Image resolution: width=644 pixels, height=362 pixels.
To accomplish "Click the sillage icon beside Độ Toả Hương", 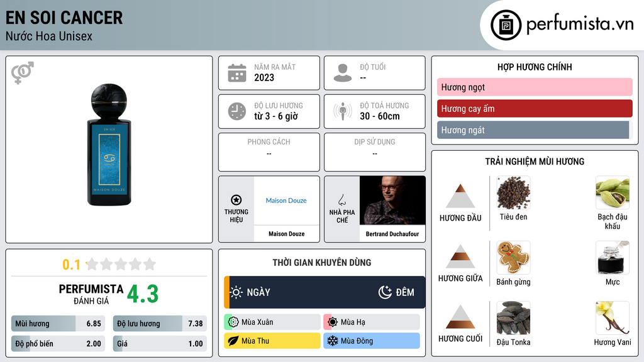I will coord(343,111).
